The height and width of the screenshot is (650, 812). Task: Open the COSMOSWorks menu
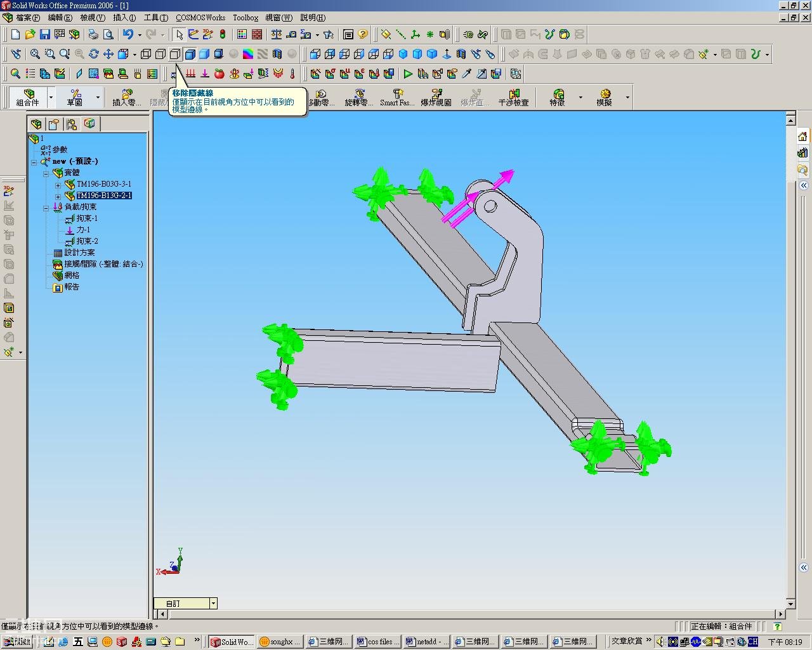pos(200,18)
